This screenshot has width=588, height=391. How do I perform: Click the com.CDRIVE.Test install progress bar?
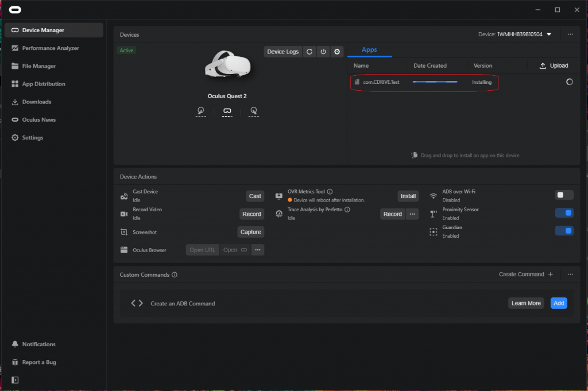click(435, 82)
